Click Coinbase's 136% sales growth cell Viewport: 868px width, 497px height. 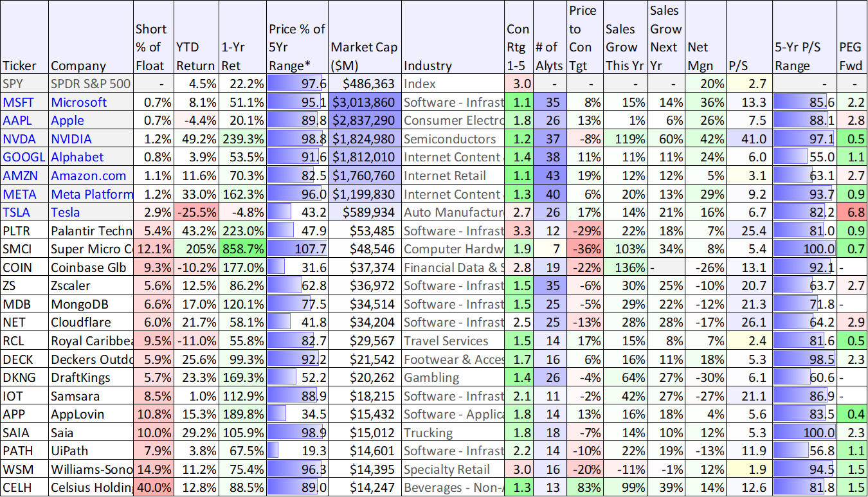coord(625,267)
